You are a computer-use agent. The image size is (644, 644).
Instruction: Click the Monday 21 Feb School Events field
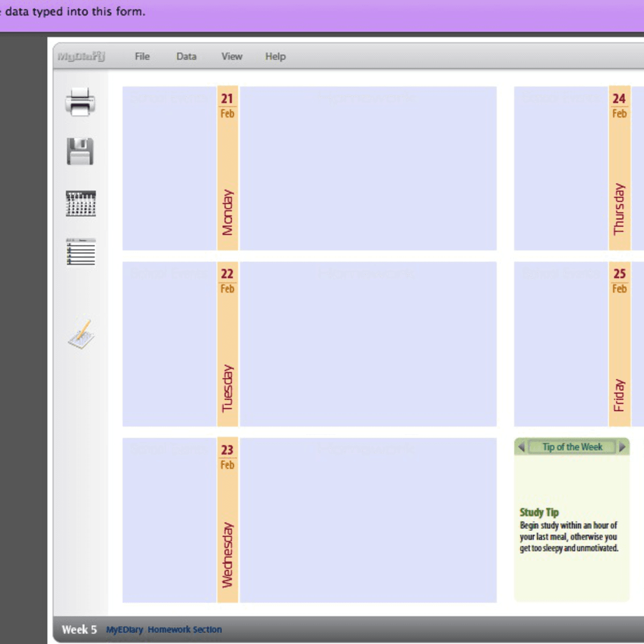pos(169,169)
